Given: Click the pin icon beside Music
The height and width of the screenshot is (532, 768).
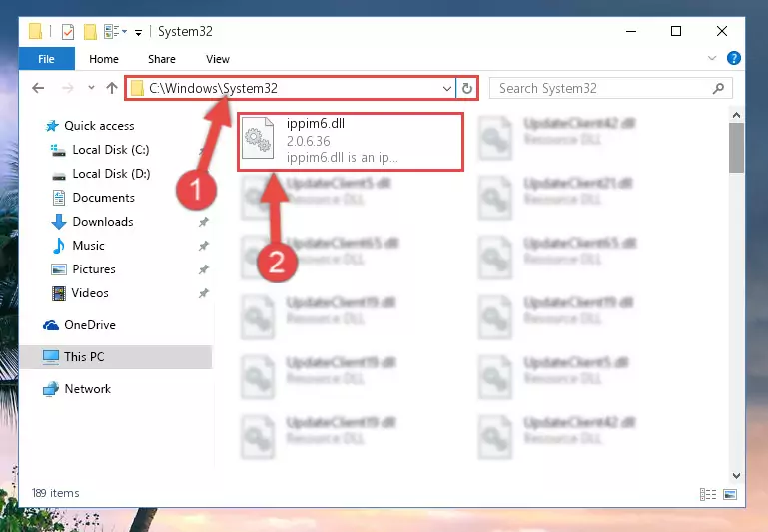Looking at the screenshot, I should [204, 246].
